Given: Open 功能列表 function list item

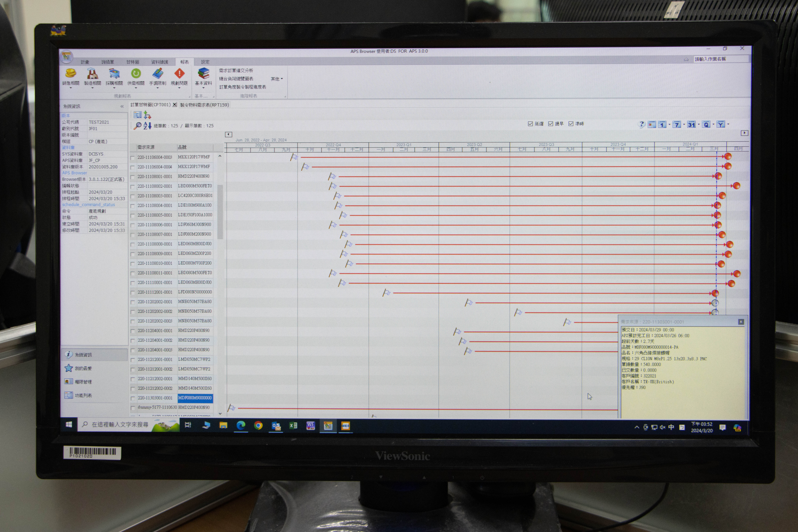Looking at the screenshot, I should (x=78, y=395).
